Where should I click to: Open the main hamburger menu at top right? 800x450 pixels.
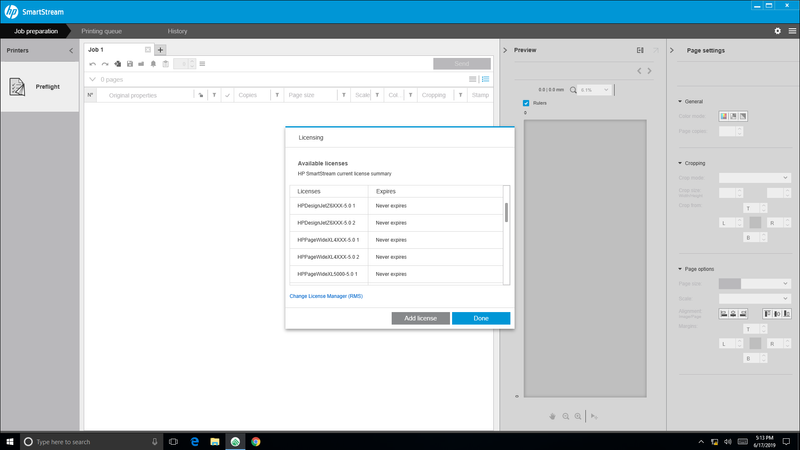(x=792, y=31)
